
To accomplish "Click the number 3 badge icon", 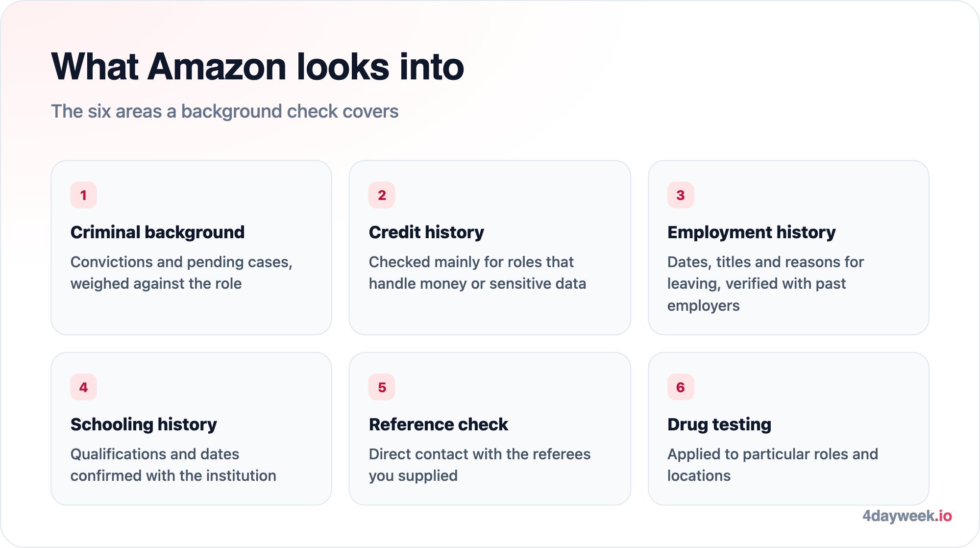I will (681, 195).
